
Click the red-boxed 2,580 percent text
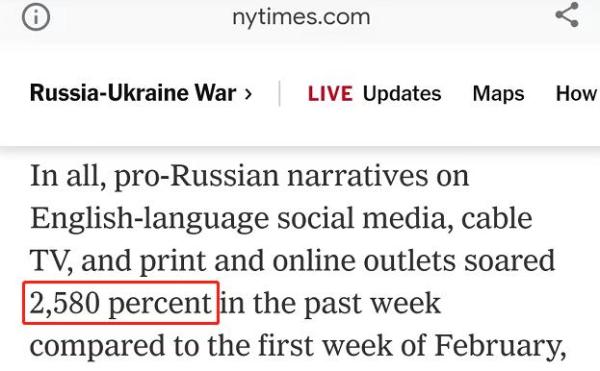pyautogui.click(x=121, y=303)
